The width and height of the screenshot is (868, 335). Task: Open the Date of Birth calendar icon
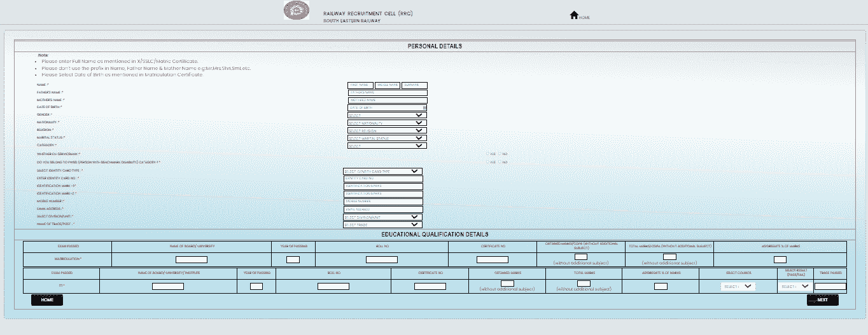click(x=424, y=107)
